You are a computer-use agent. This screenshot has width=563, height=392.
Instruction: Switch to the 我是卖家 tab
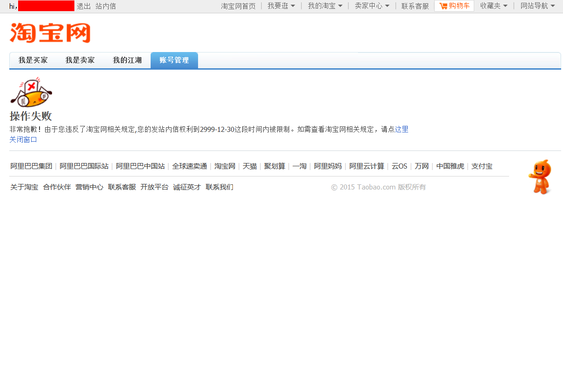(x=79, y=60)
